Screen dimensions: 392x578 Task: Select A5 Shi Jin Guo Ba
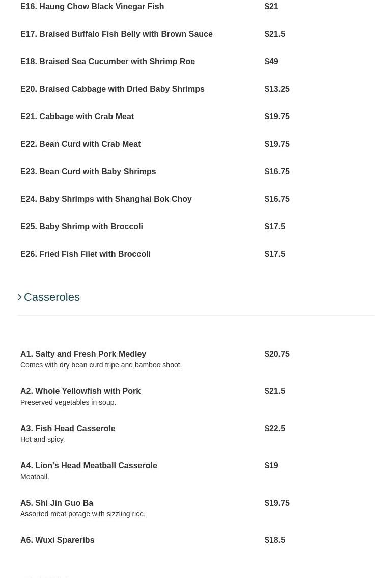click(57, 503)
